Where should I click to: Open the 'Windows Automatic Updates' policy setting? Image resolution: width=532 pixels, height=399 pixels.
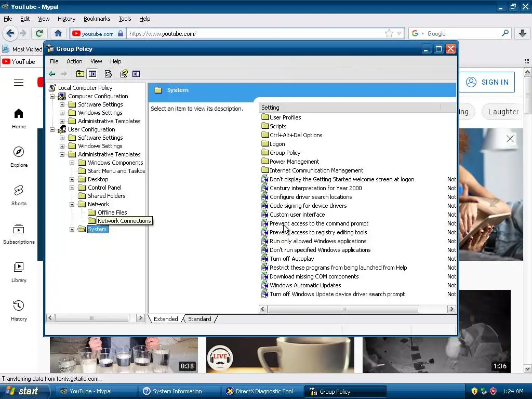pyautogui.click(x=305, y=285)
